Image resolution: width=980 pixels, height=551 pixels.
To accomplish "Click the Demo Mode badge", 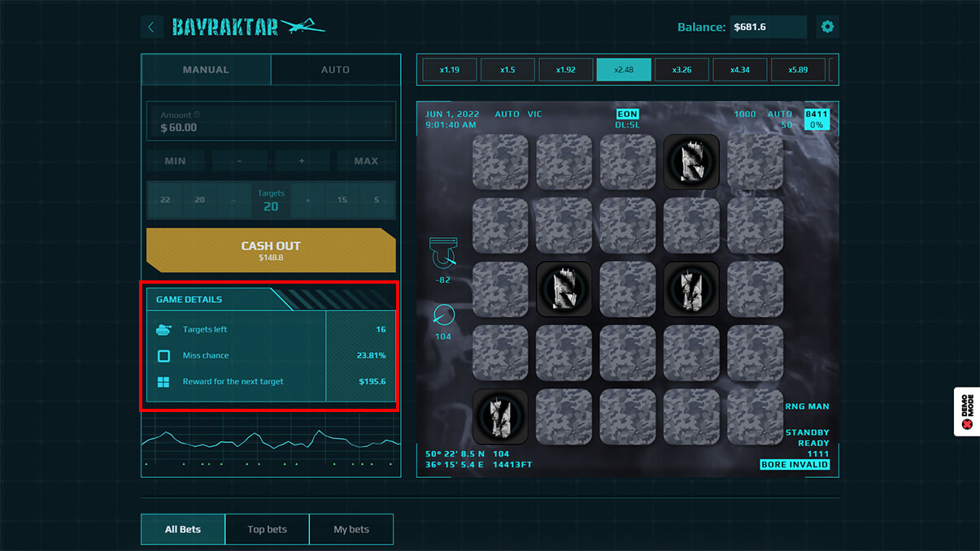I will coord(967,412).
